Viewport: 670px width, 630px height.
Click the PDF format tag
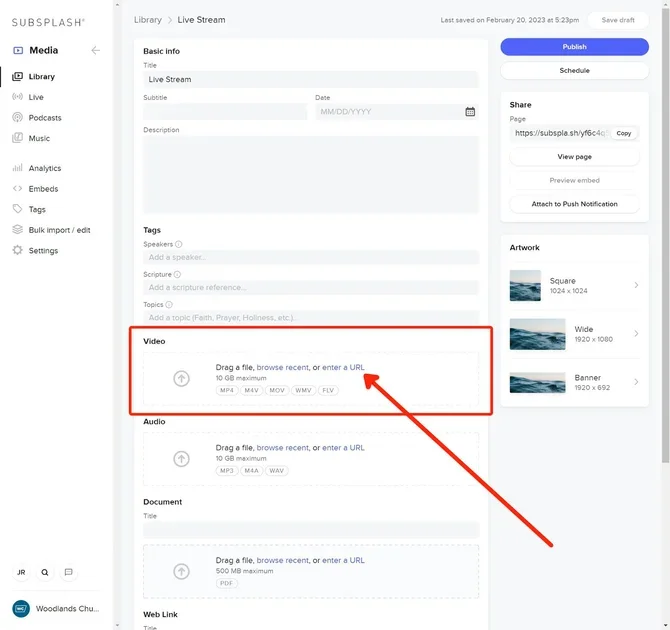pos(226,583)
